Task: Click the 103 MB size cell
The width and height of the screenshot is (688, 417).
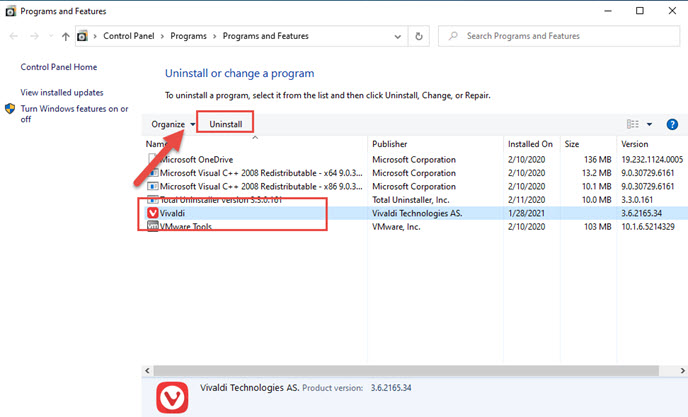Action: click(597, 227)
